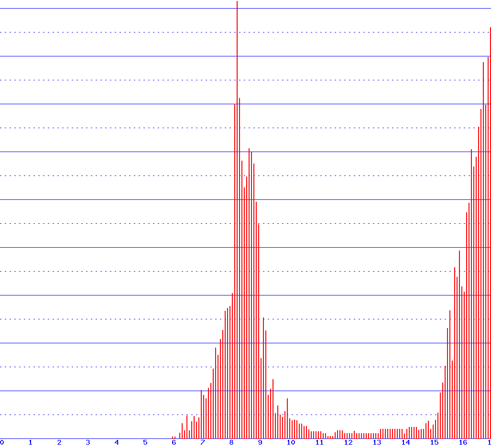491x448 pixels.
Task: Click the x-axis label 6
Action: pos(174,442)
